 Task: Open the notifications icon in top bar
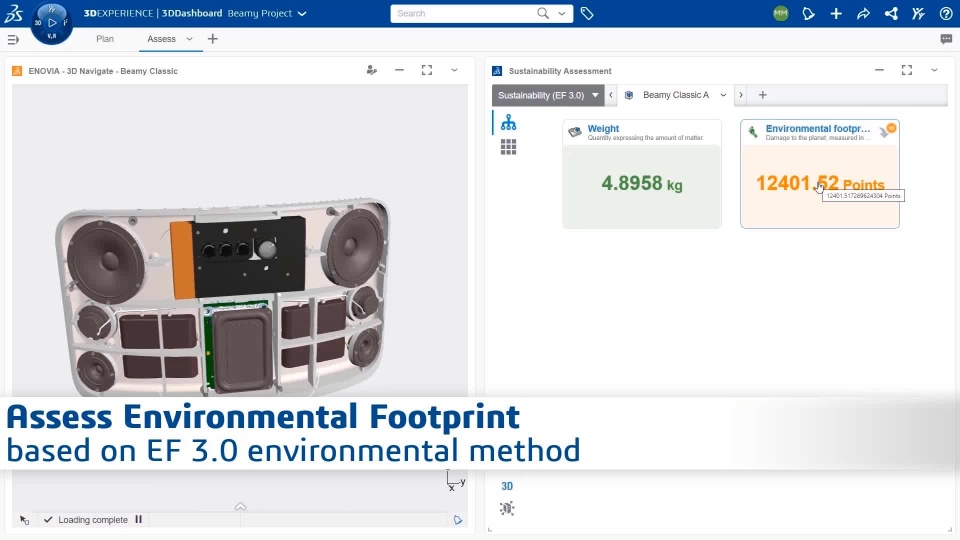point(808,13)
